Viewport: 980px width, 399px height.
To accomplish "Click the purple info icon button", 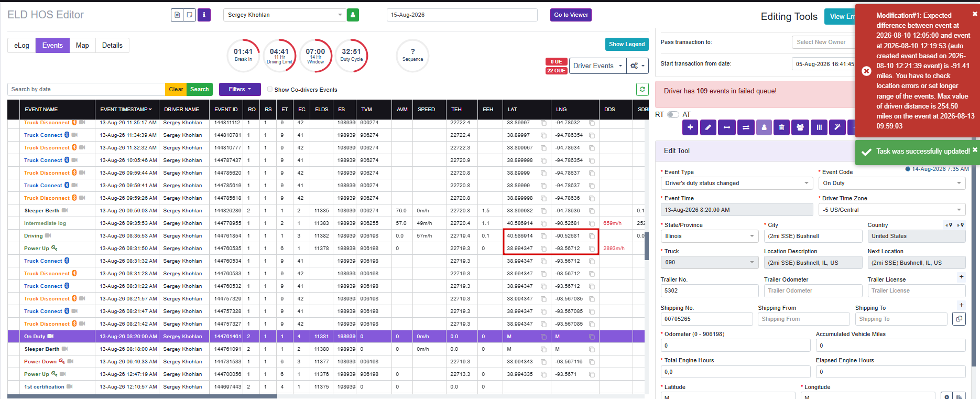I will 204,15.
